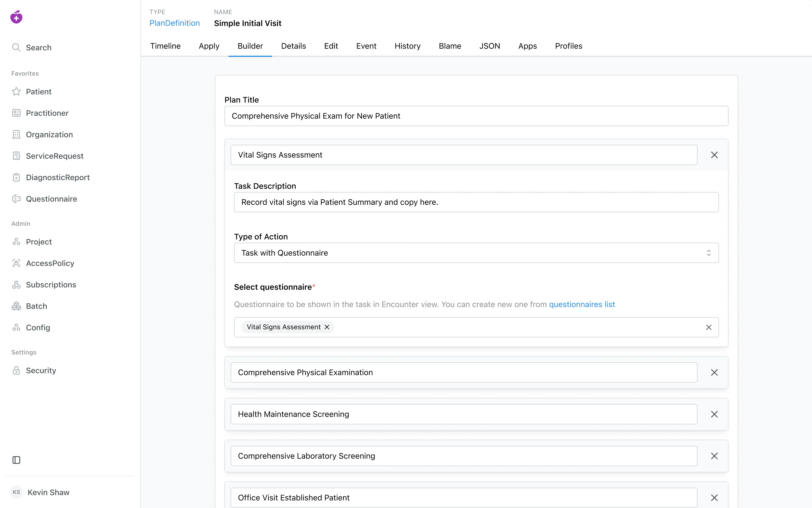Viewport: 812px width, 508px height.
Task: Switch to the Apply tab
Action: tap(209, 46)
